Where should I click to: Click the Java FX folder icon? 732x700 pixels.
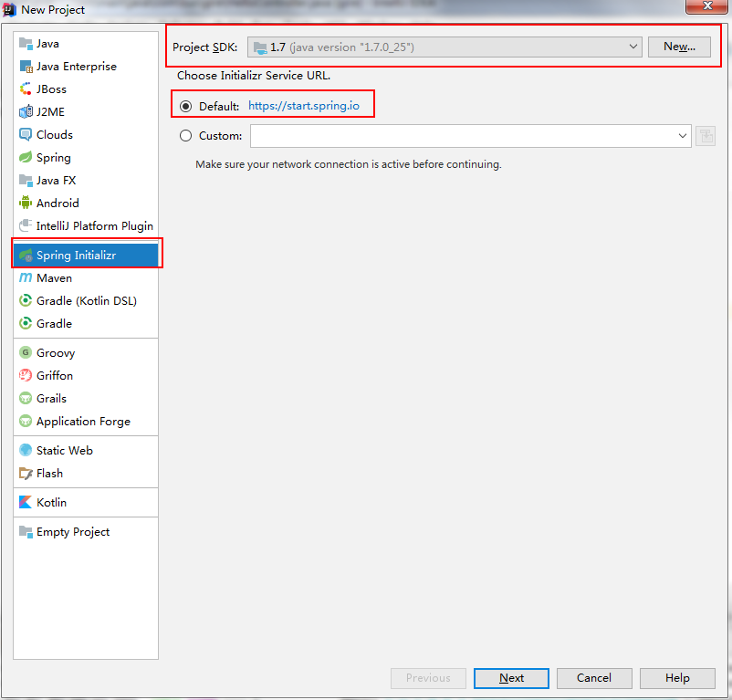[x=26, y=180]
